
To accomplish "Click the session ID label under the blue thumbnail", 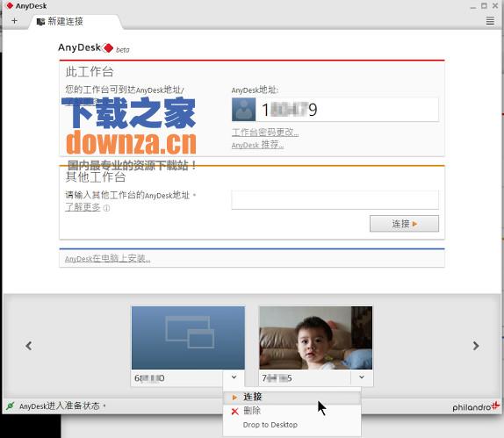I will (x=149, y=378).
